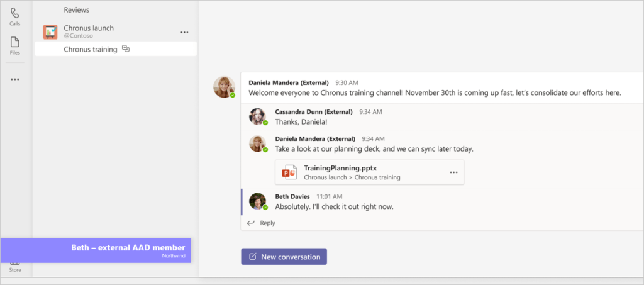Screen dimensions: 644x285
Task: Open Daniela Mandera's avatar on 9:34 reply
Action: [x=258, y=143]
